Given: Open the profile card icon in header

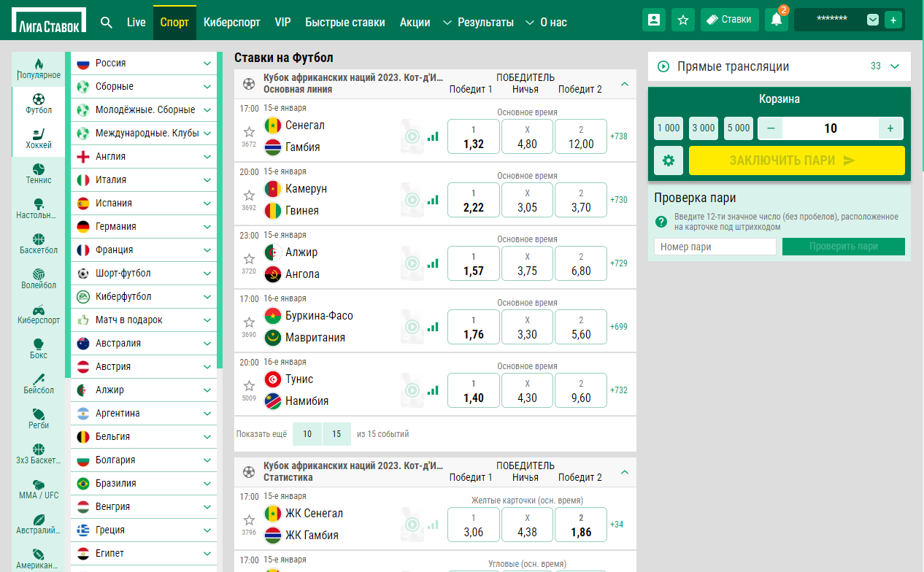Looking at the screenshot, I should [x=654, y=20].
